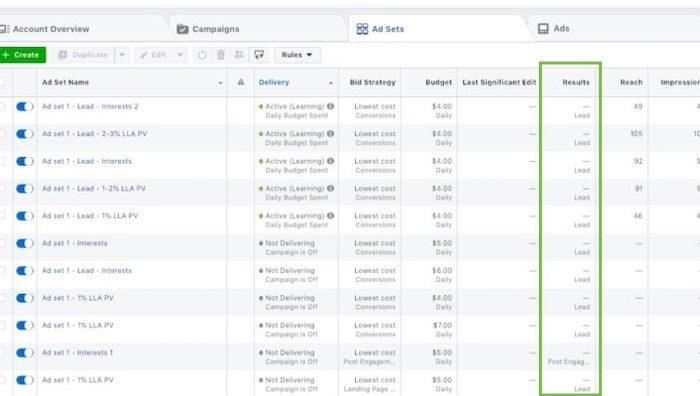Click the Ads tab square icon
The width and height of the screenshot is (700, 396).
(543, 29)
